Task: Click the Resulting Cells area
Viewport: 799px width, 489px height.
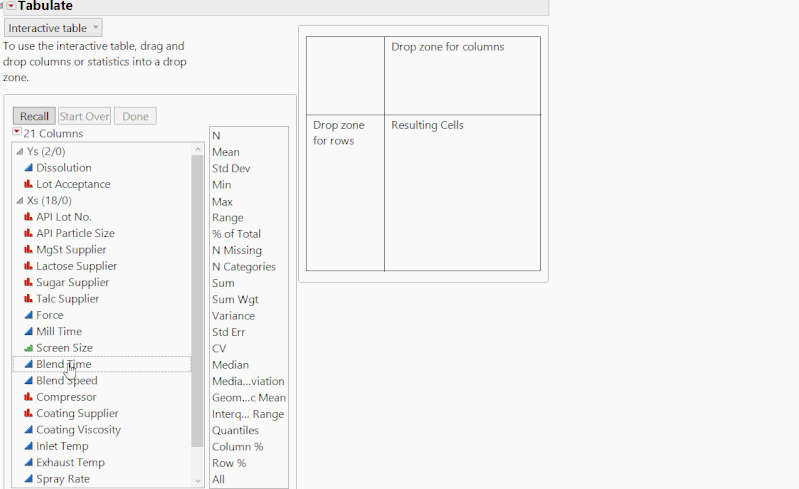Action: point(462,193)
